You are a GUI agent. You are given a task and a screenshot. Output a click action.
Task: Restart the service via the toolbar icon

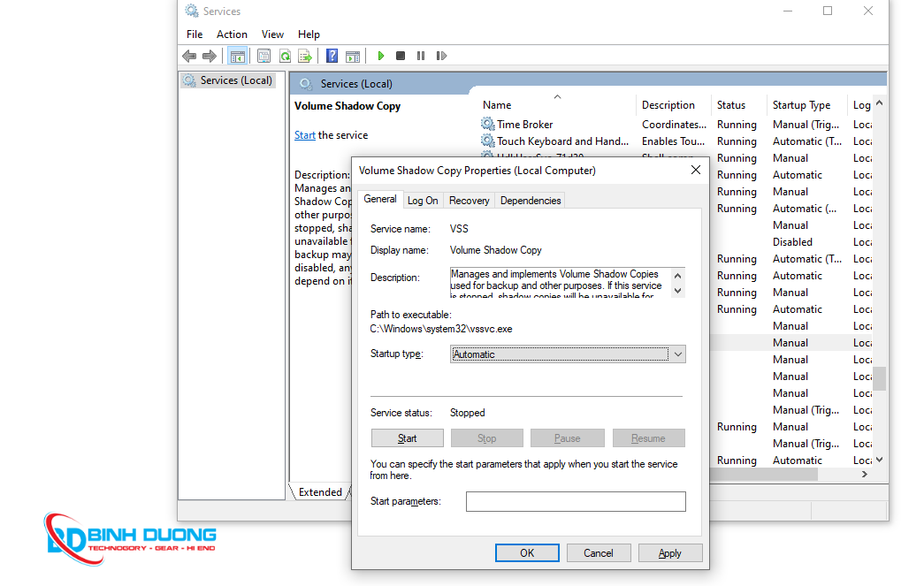pos(441,56)
